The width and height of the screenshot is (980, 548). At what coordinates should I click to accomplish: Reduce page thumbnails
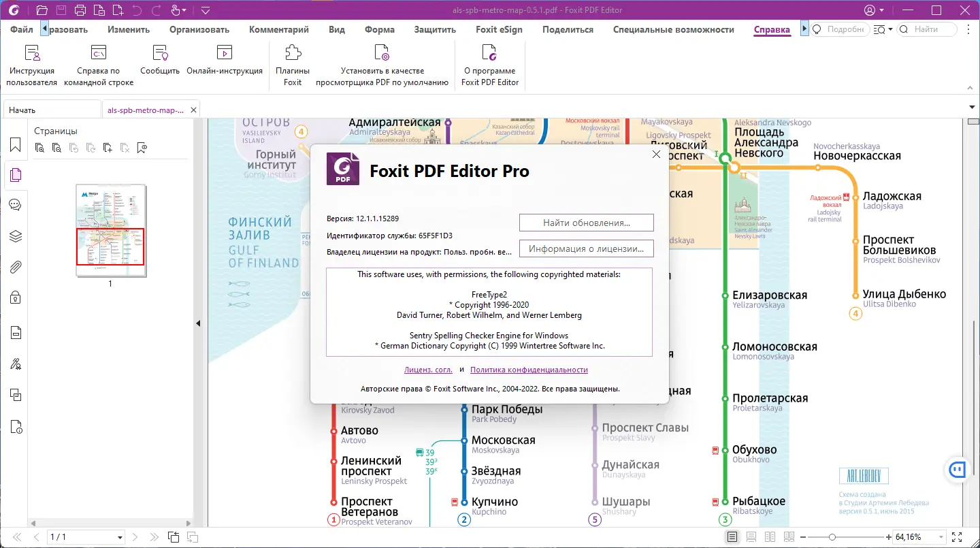(56, 147)
